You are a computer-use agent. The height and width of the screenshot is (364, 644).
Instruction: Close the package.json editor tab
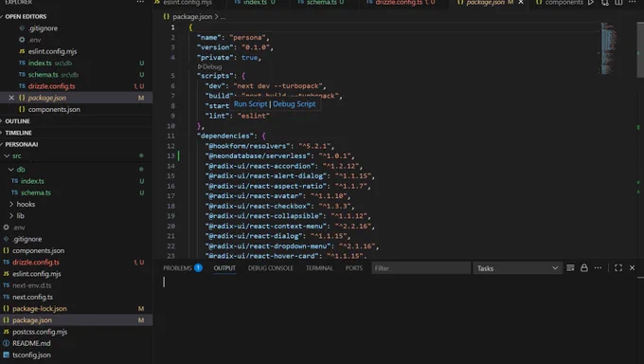[521, 3]
